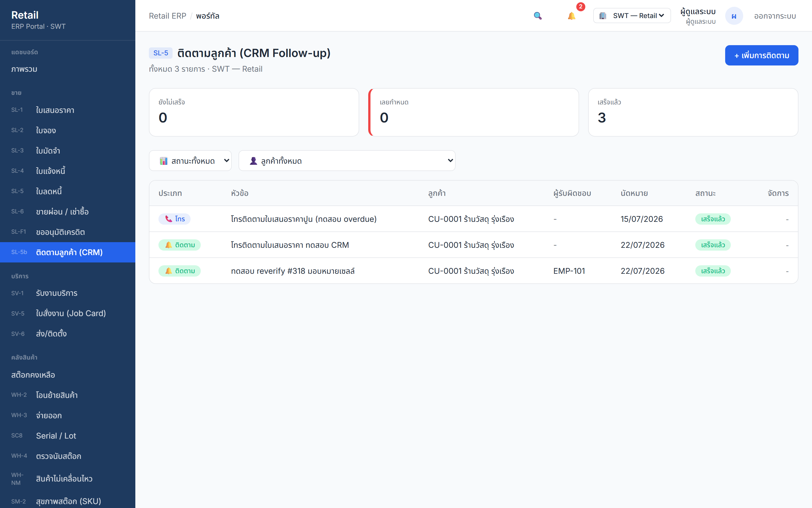Open SL-1 ใบเสนอราคา menu item
The height and width of the screenshot is (508, 812).
tap(67, 110)
